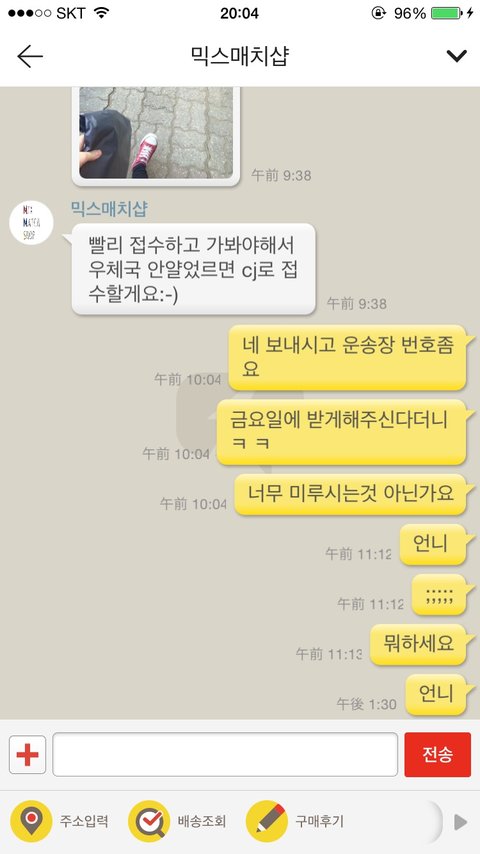Expand the chevron dropdown in header
The height and width of the screenshot is (854, 480).
point(456,56)
